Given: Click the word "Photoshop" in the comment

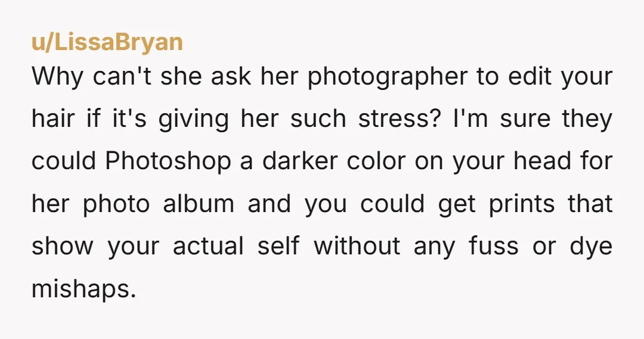Looking at the screenshot, I should tap(168, 161).
